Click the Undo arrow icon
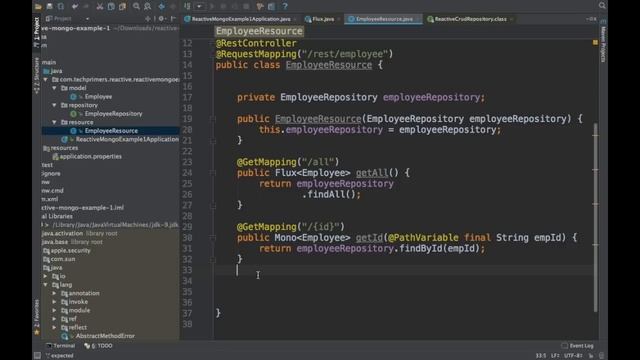The width and height of the screenshot is (640, 360). [74, 6]
